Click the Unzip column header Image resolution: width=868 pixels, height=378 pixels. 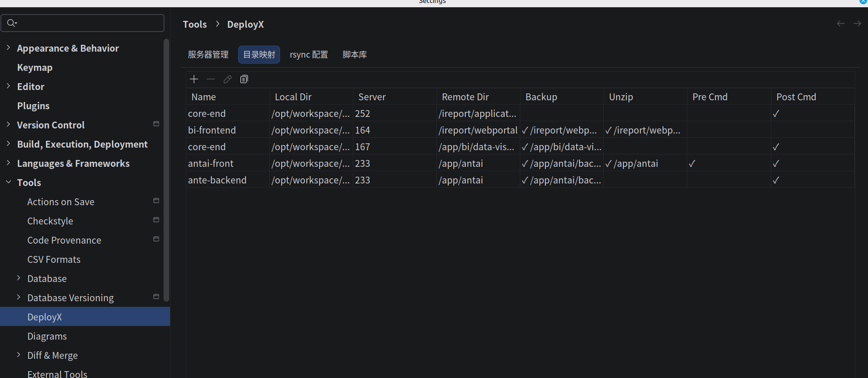click(646, 97)
